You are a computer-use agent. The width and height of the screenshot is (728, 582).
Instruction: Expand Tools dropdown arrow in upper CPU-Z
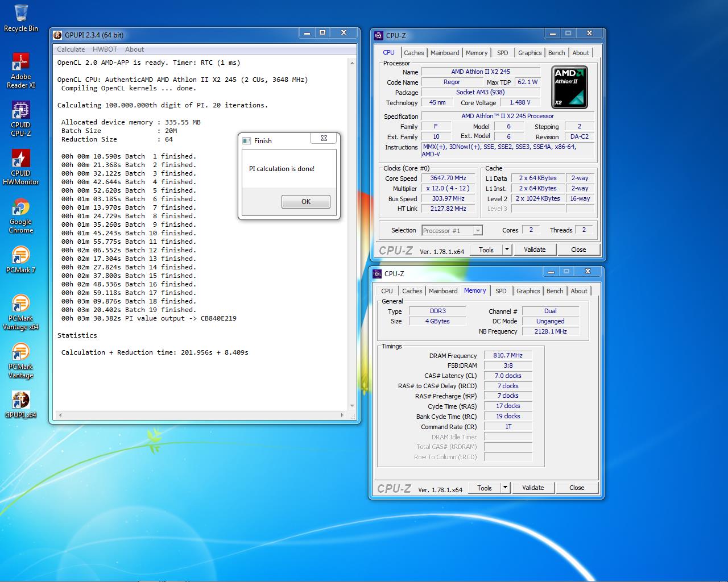[507, 250]
